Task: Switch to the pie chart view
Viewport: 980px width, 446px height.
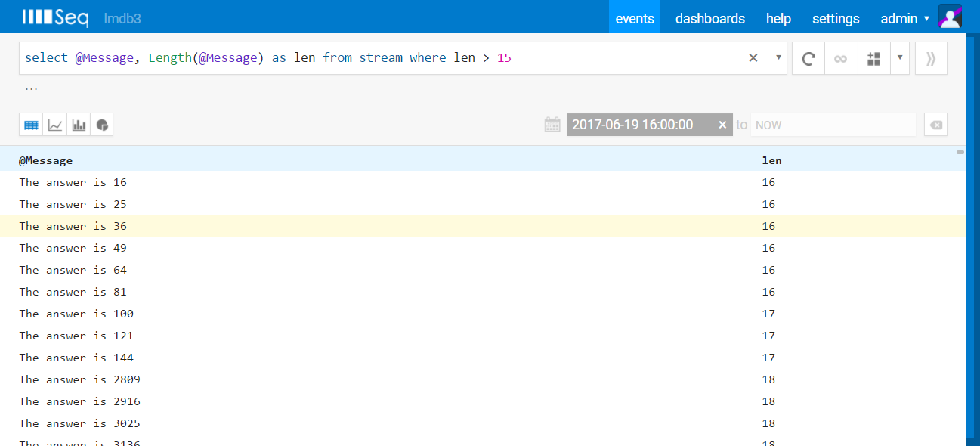Action: point(103,124)
